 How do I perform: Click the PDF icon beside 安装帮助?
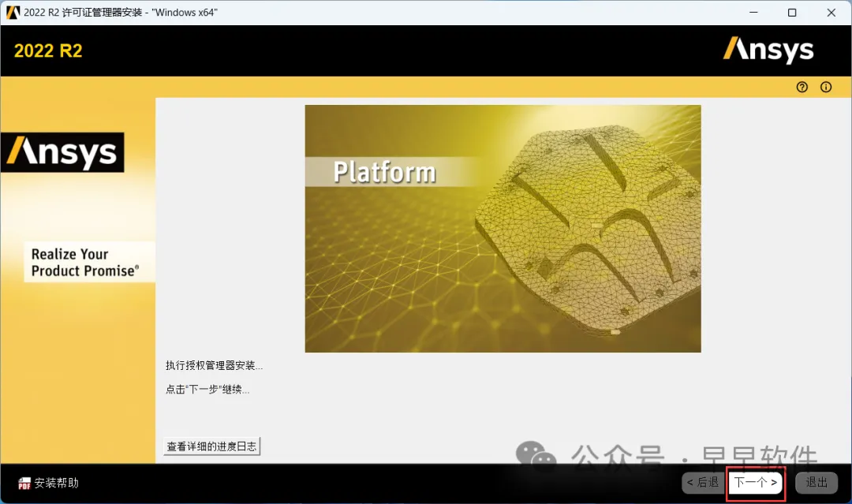tap(24, 483)
